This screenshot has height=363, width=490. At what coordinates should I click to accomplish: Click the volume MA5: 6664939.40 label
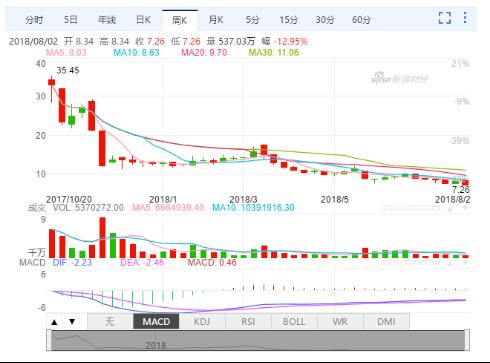pos(168,208)
